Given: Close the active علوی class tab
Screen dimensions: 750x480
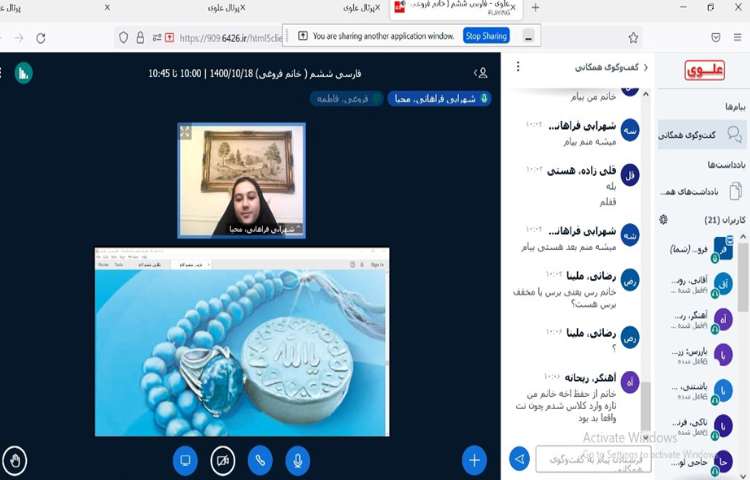Looking at the screenshot, I should pos(513,8).
